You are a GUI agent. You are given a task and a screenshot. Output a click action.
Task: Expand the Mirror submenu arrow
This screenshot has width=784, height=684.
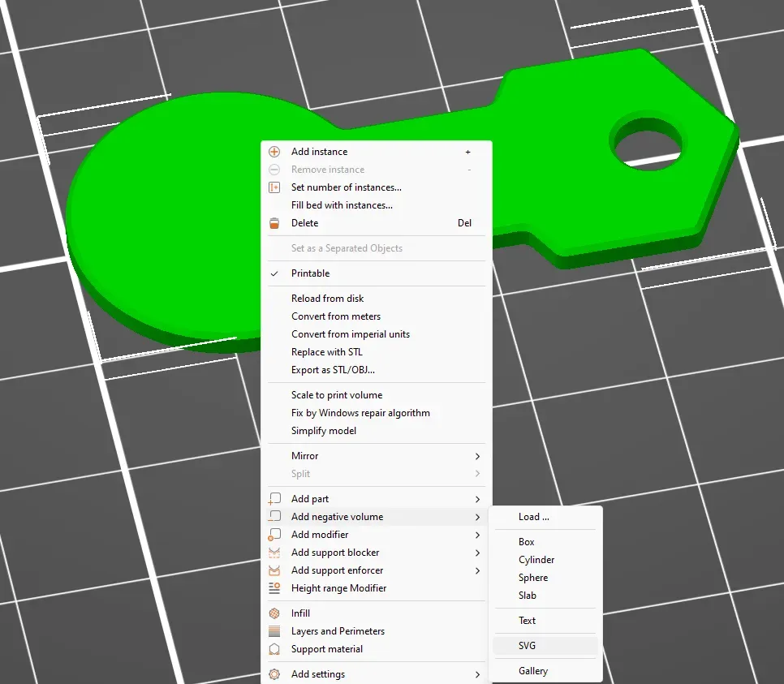coord(477,456)
